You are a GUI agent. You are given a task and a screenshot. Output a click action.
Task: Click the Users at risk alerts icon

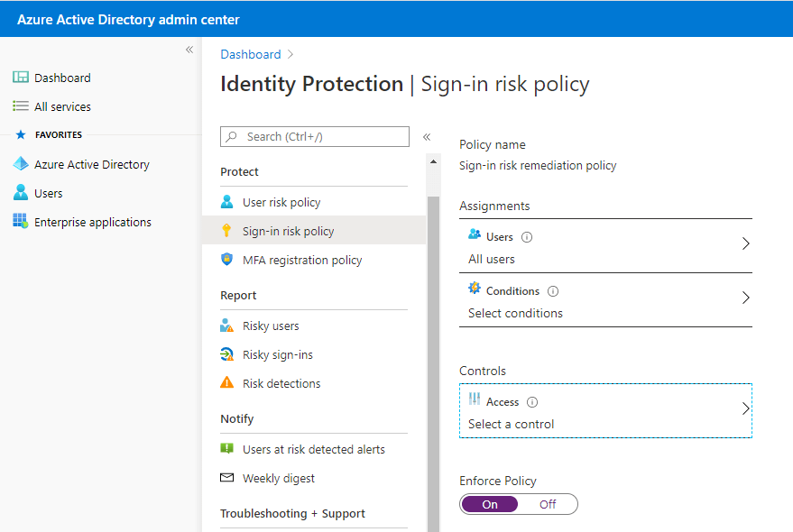(x=227, y=448)
